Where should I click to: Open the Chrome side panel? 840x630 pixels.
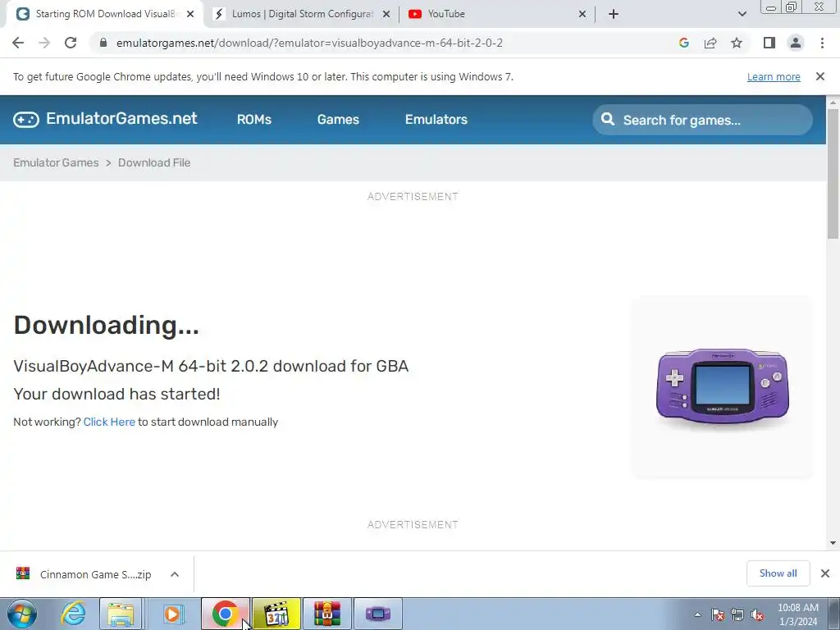pos(769,43)
